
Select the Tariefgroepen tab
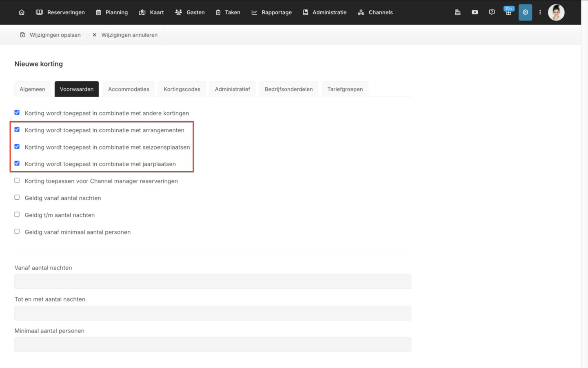[x=345, y=89]
